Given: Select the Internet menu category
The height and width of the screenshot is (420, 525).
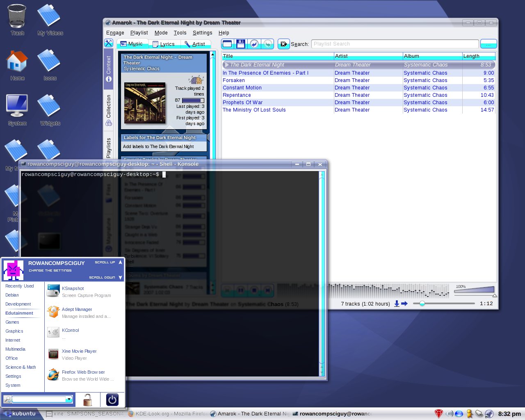Looking at the screenshot, I should pos(13,340).
